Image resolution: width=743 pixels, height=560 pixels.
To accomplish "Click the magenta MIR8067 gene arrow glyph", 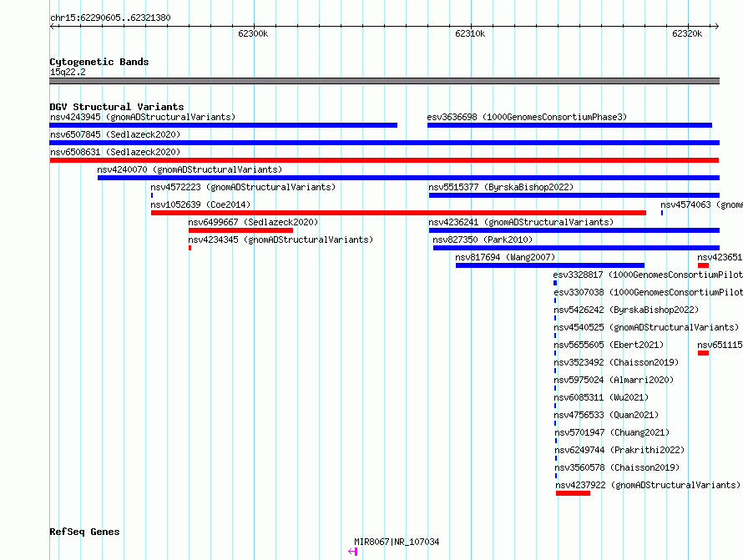I will click(x=352, y=552).
